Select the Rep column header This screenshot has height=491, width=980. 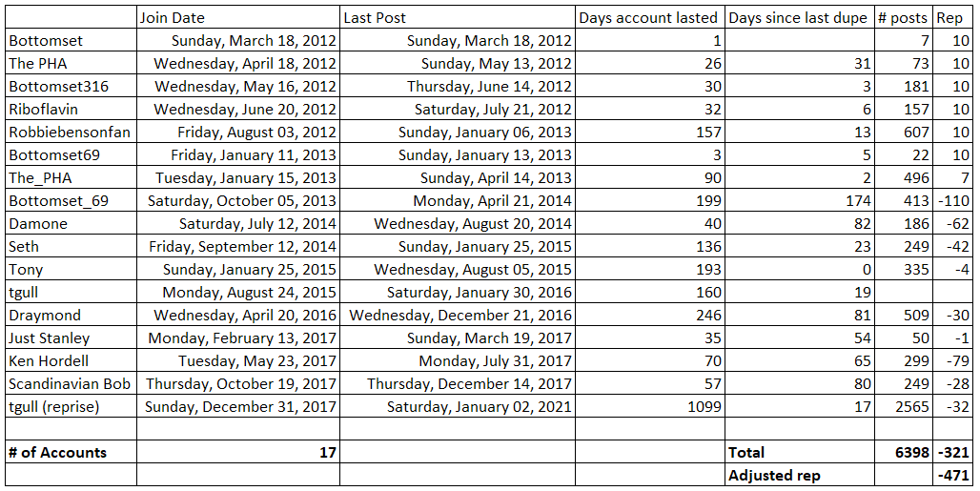949,17
